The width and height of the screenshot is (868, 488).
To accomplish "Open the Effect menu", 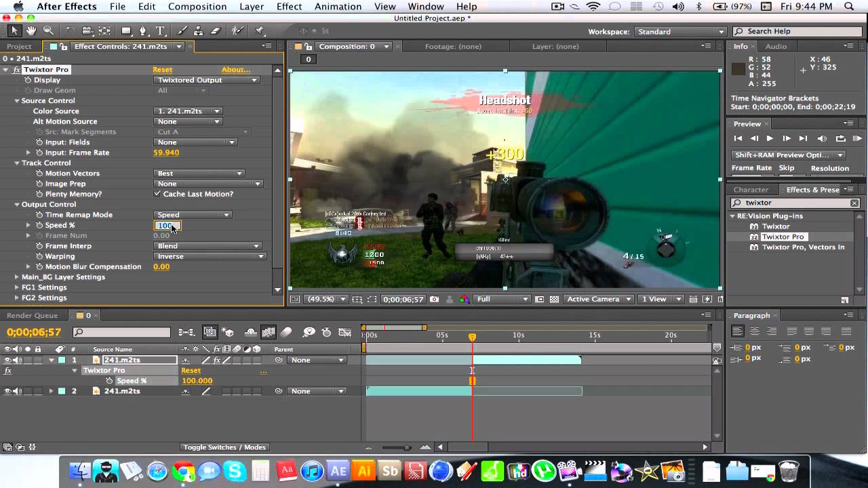I will click(x=289, y=7).
